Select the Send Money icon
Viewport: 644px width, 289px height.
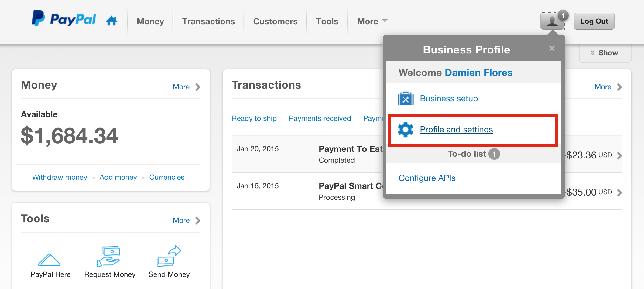(169, 256)
